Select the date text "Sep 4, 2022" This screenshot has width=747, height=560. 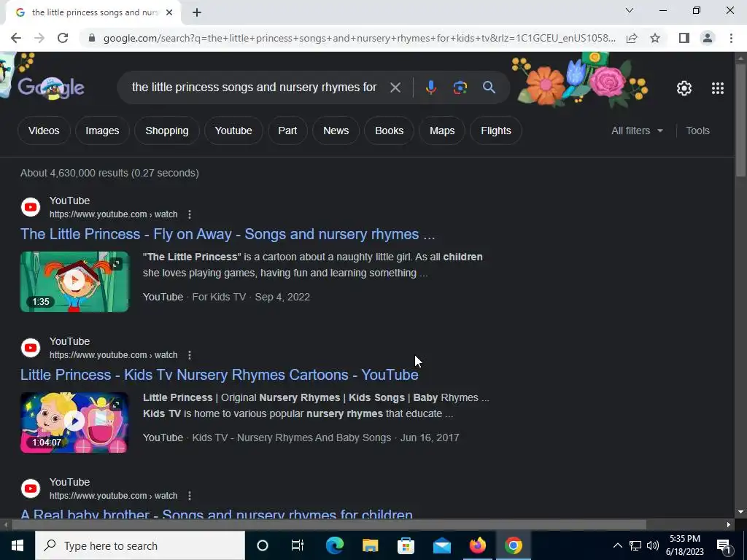click(282, 297)
